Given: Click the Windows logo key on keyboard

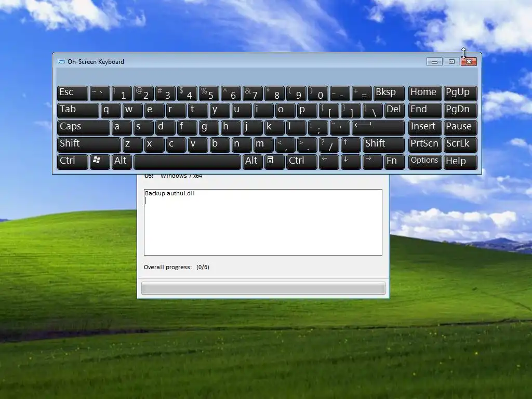Looking at the screenshot, I should pyautogui.click(x=100, y=162).
